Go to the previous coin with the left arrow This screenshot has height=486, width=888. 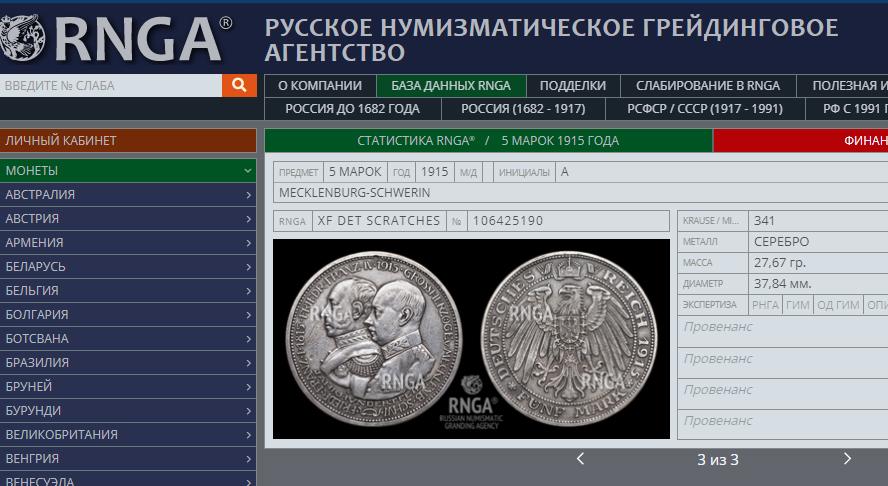tap(580, 459)
